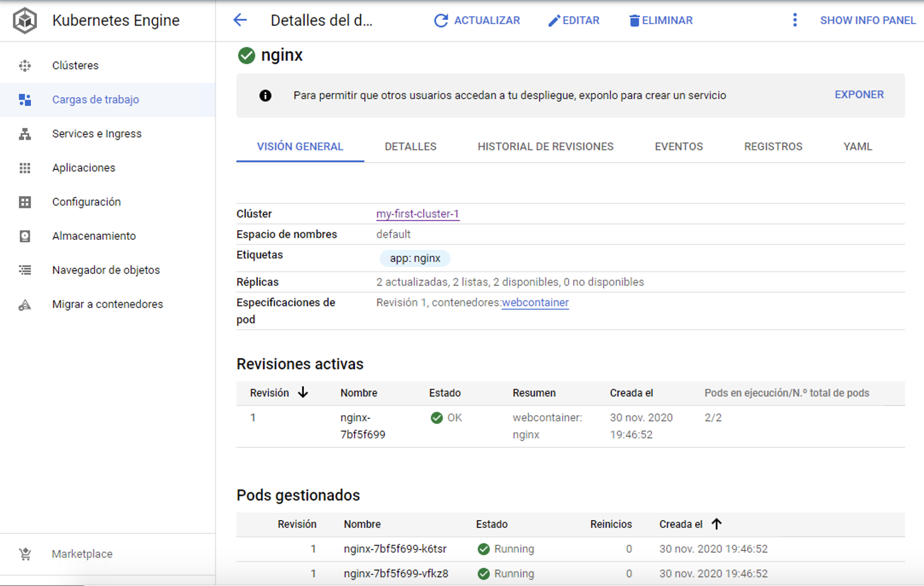Go back with the left arrow
This screenshot has height=586, width=924.
coord(240,20)
